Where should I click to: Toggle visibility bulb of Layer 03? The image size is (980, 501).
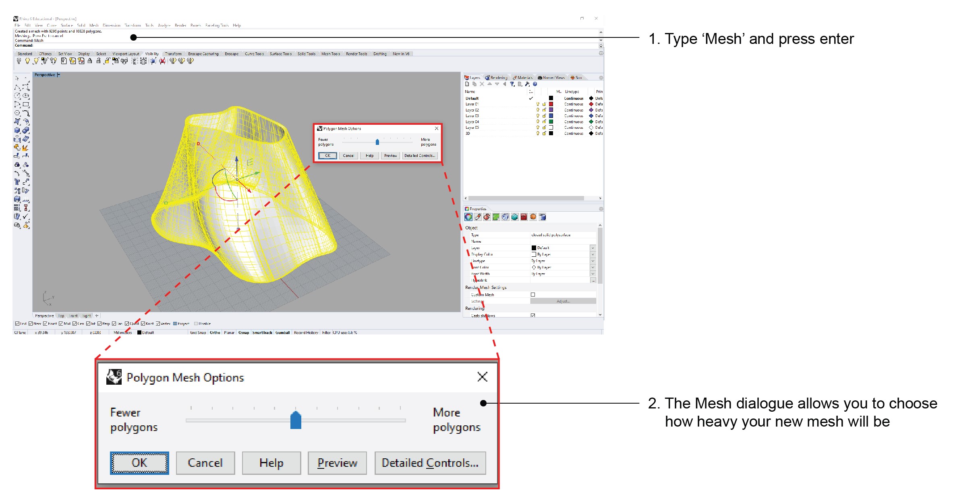pyautogui.click(x=537, y=116)
